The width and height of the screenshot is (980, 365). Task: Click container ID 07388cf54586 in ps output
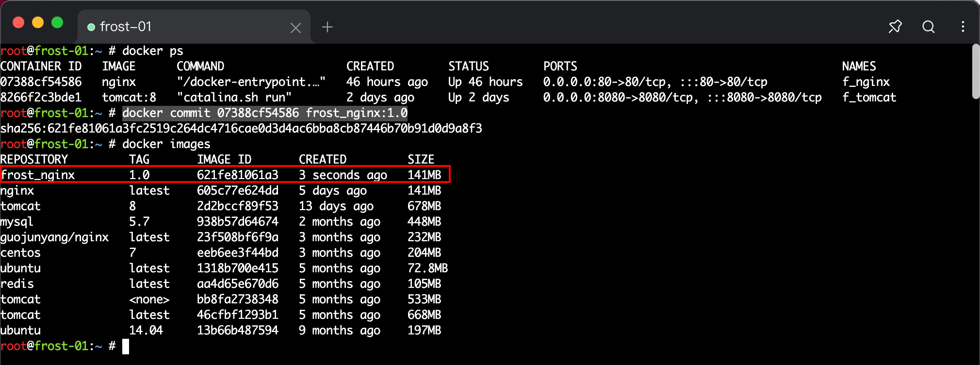41,82
